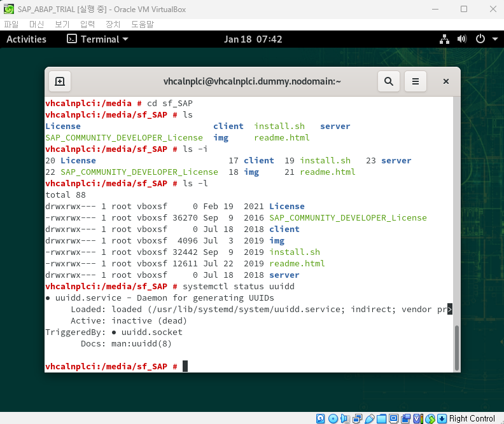Click SAP_COMMUNITY_DEVELOPER_License in ls -l output

point(348,218)
